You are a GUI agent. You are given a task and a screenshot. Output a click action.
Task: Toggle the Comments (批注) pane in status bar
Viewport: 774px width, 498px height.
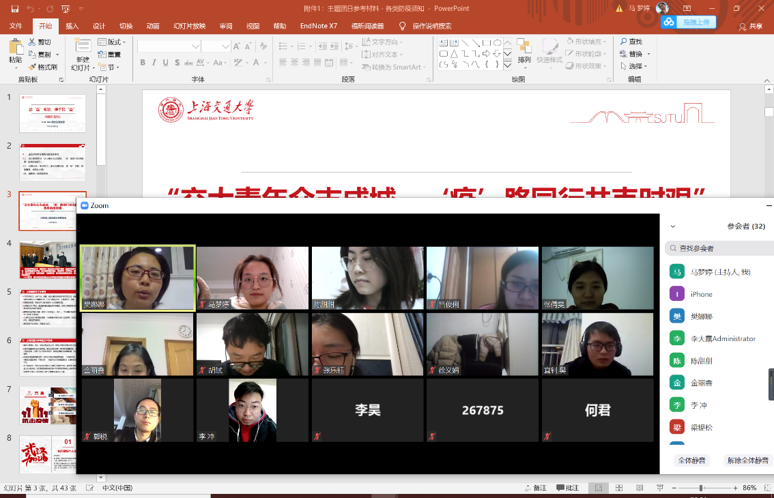point(567,488)
